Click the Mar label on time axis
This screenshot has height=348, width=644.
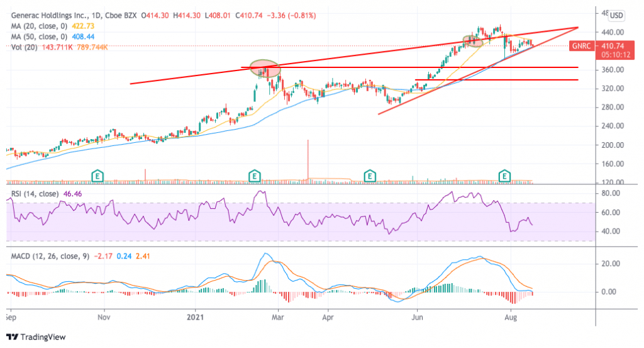277,317
